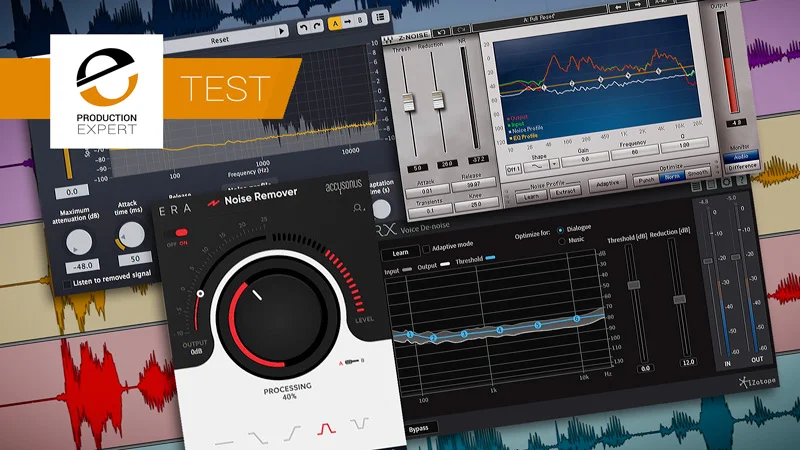The width and height of the screenshot is (800, 450).
Task: Open the preset list menu icon
Action: (380, 17)
